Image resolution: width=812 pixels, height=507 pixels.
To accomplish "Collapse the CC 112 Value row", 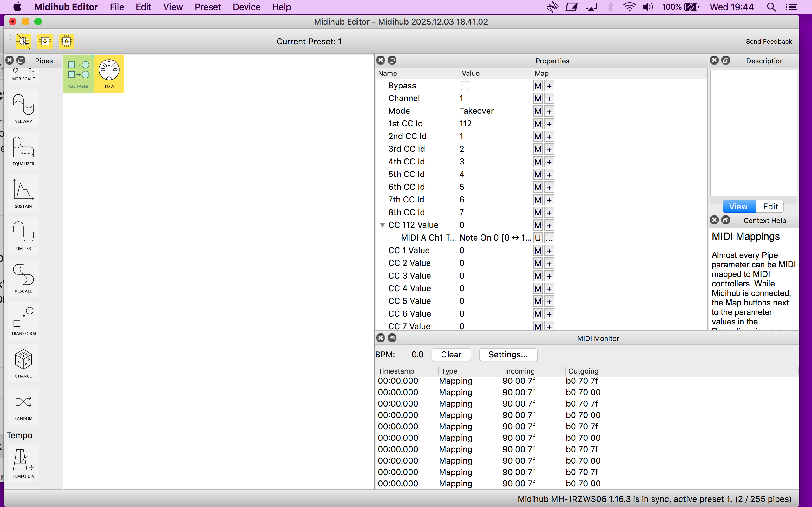I will click(x=382, y=225).
